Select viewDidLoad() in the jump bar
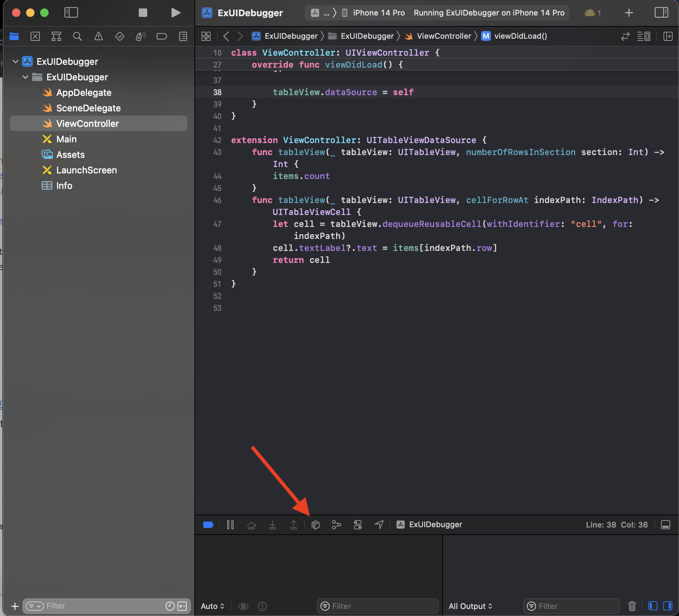This screenshot has height=616, width=679. pyautogui.click(x=520, y=36)
